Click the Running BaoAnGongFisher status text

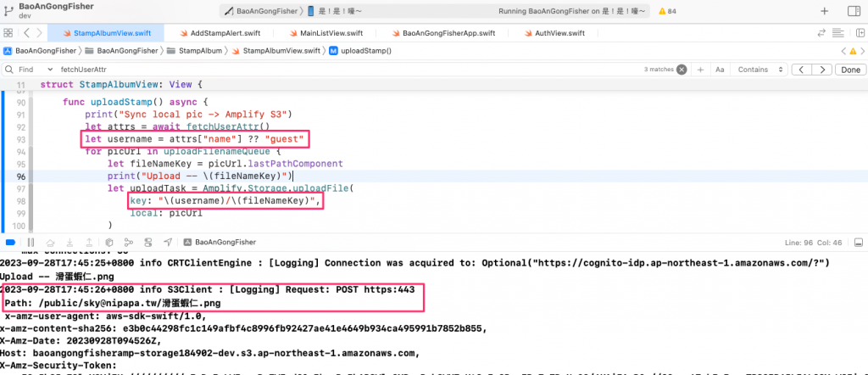coord(574,11)
